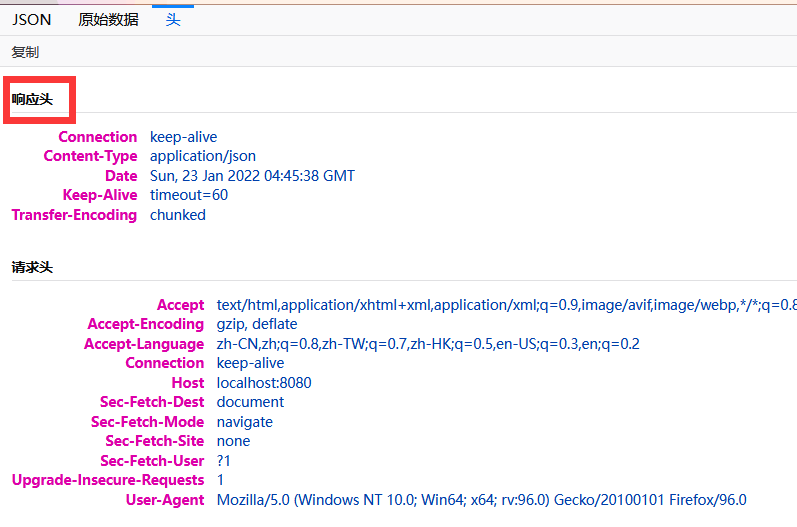Select the chunked value
797x527 pixels.
[x=178, y=215]
